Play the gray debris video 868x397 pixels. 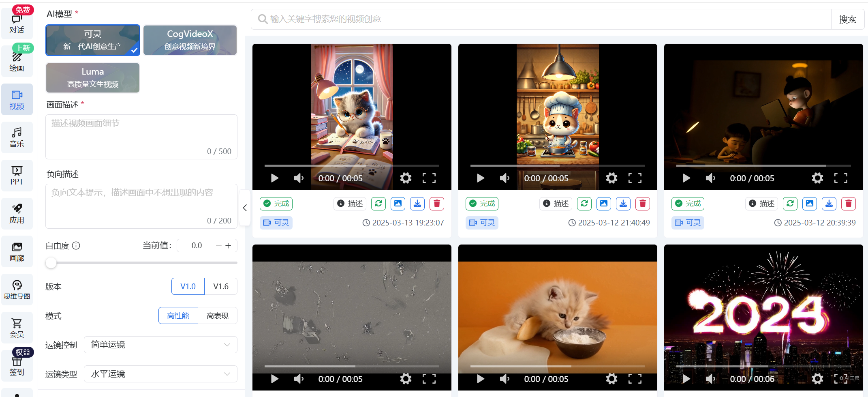click(274, 379)
